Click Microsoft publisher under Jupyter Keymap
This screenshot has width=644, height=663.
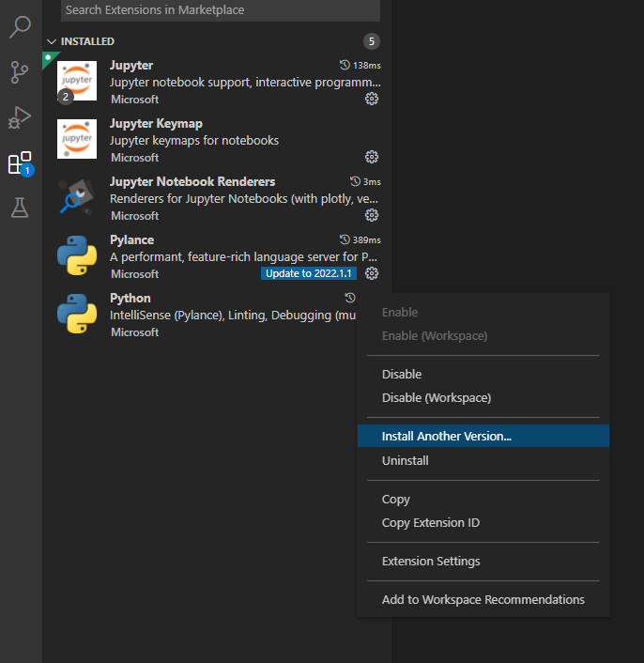pos(135,158)
